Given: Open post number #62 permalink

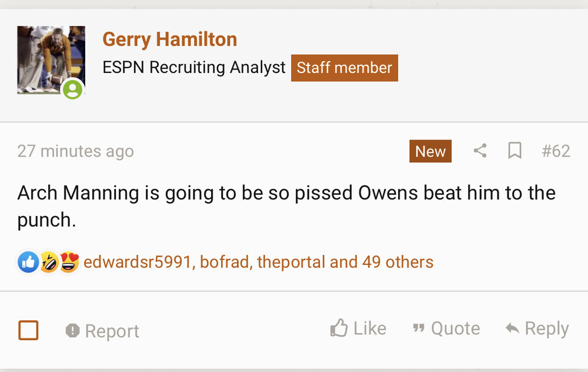Looking at the screenshot, I should (556, 151).
